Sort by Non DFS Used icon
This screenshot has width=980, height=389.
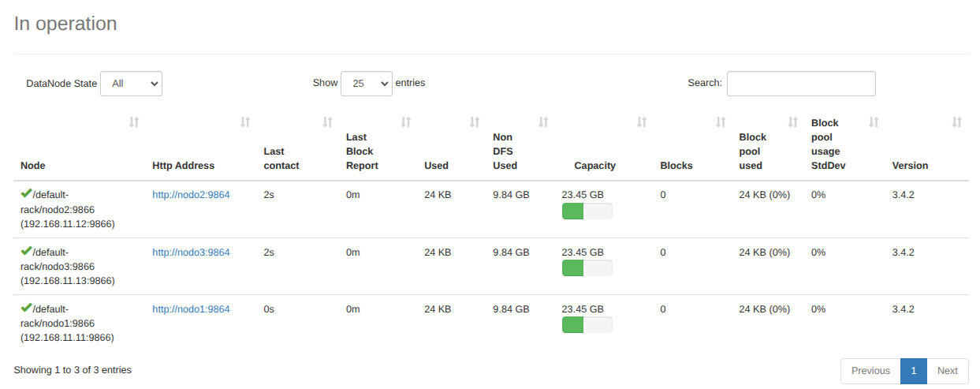coord(543,122)
